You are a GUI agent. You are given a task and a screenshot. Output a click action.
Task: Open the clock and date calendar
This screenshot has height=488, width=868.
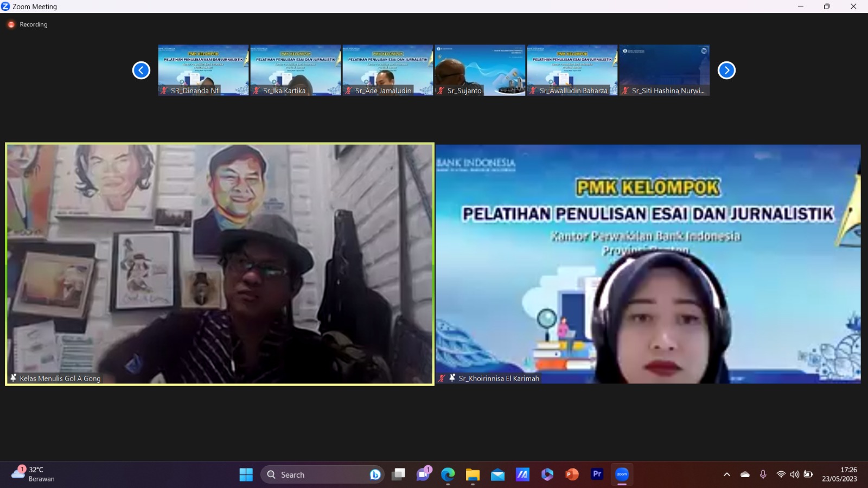point(839,474)
